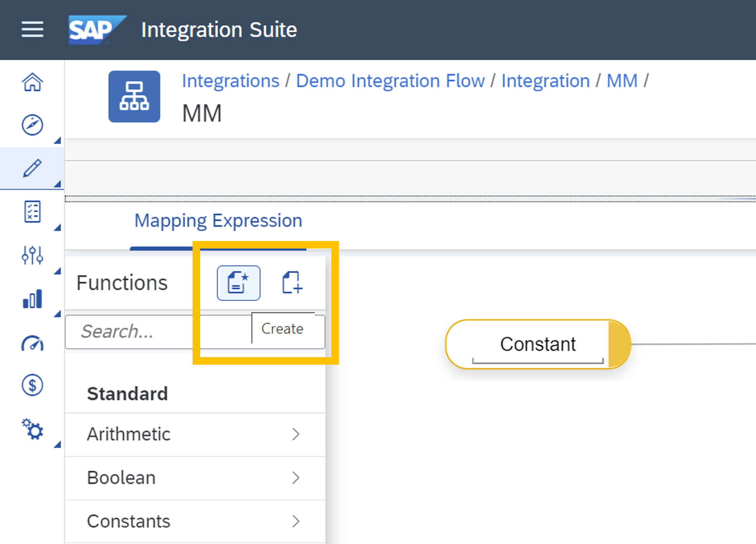
Task: Open the Integrations breadcrumb link
Action: [231, 81]
